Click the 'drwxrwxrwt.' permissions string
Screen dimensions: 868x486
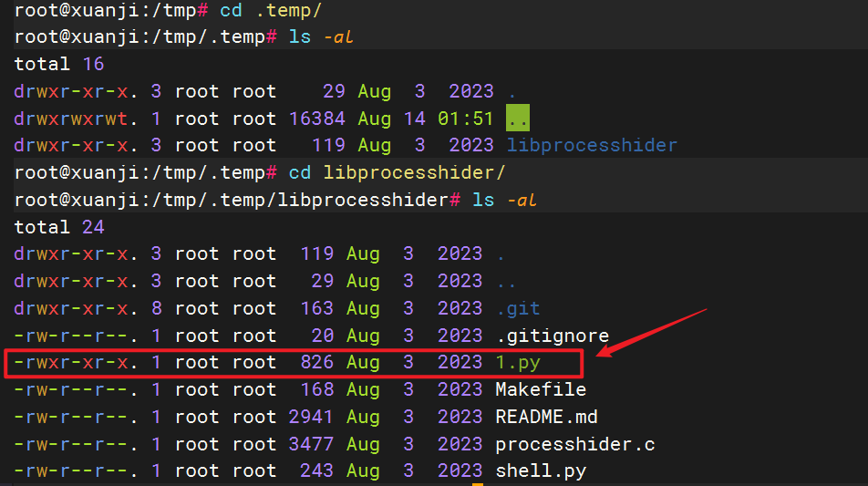[76, 119]
